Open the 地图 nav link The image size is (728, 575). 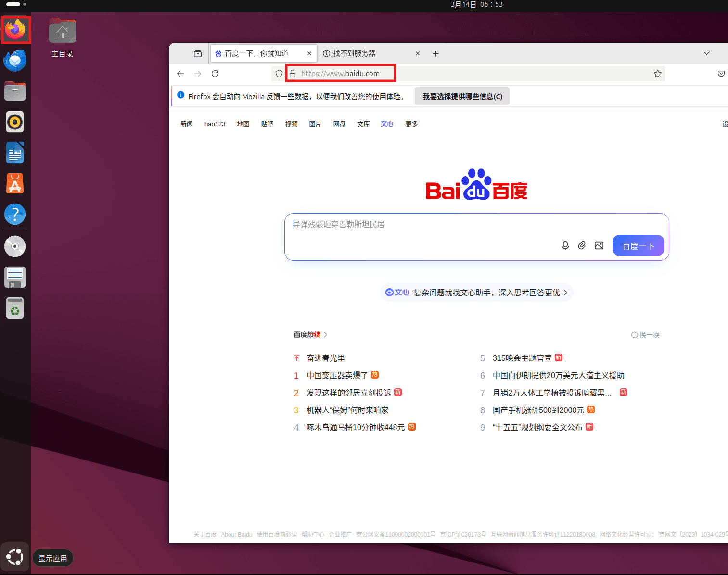(x=243, y=124)
